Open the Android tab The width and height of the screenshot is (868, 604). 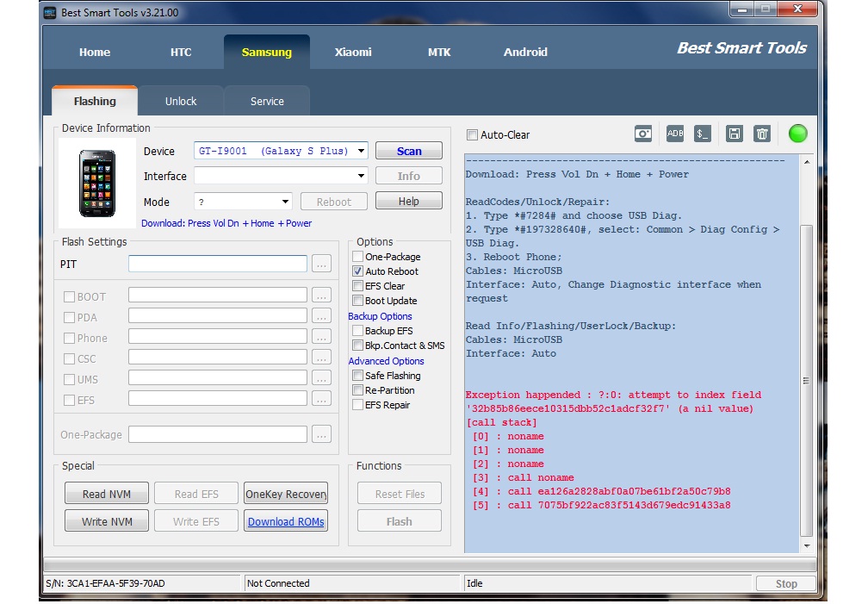pos(525,52)
